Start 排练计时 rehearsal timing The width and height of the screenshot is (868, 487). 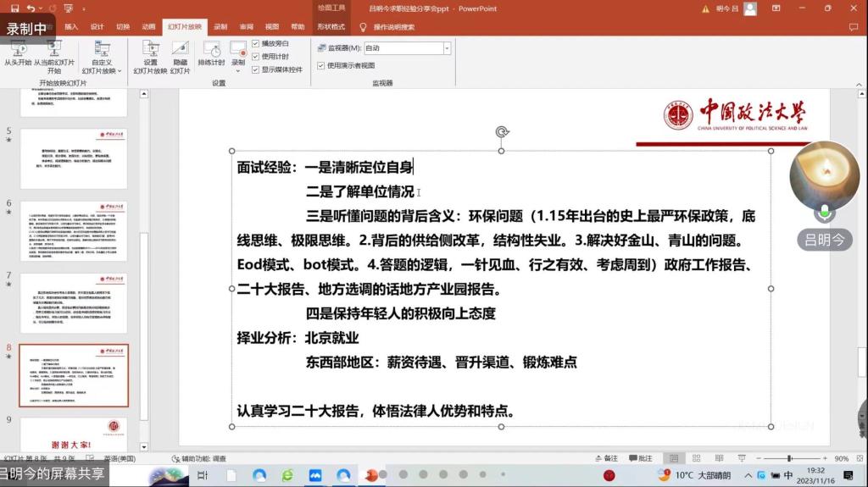tap(211, 51)
